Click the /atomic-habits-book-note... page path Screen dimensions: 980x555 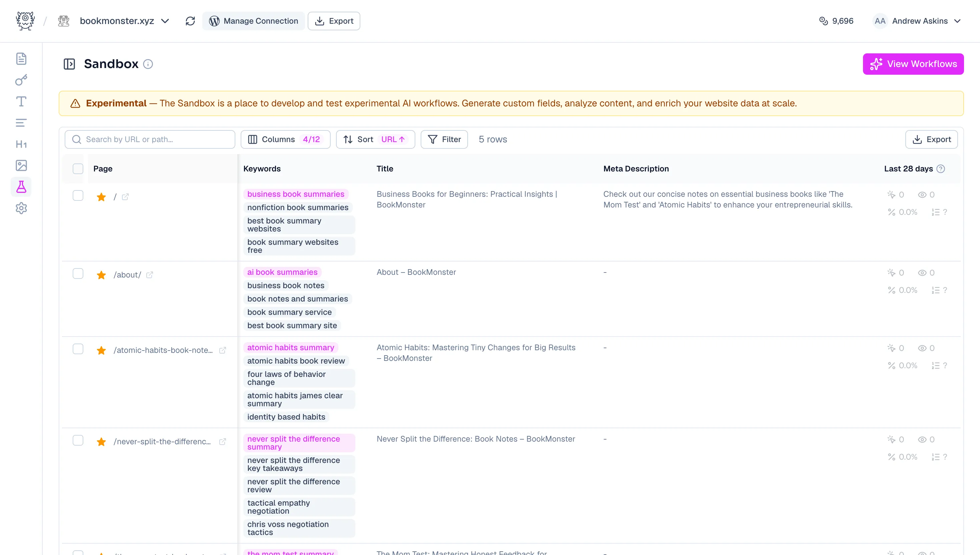tap(163, 350)
